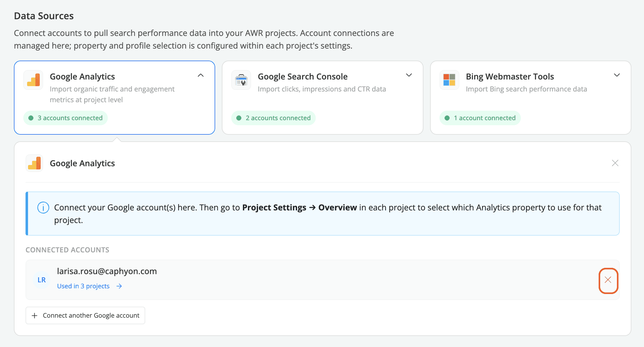
Task: Click Connect another Google account button
Action: (x=85, y=315)
